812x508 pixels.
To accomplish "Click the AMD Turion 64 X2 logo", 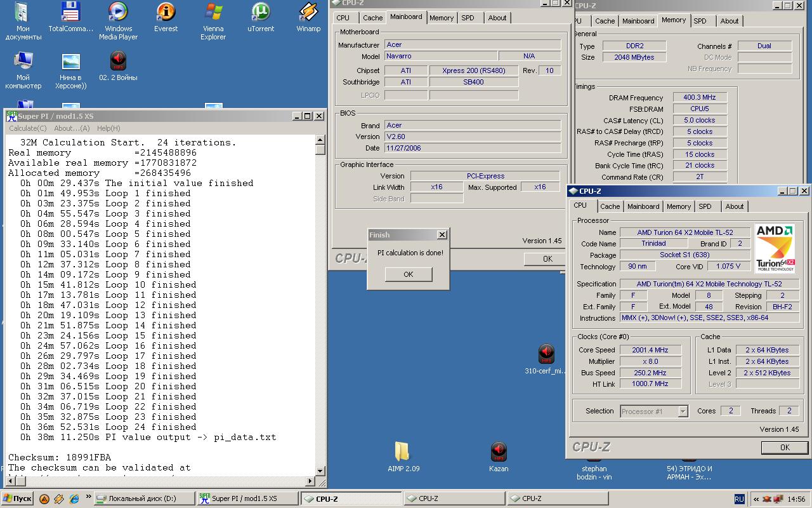I will pyautogui.click(x=775, y=248).
